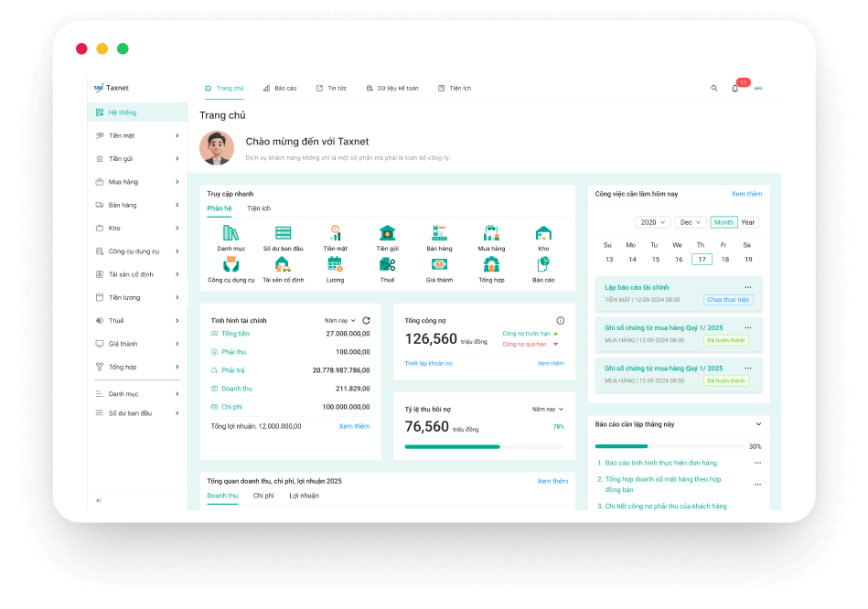
Task: Select the Tài sản cố định shortcut icon
Action: (284, 265)
